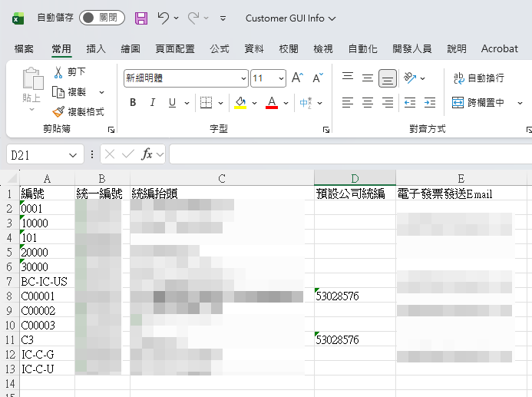Open the 頁面配置 tab

[175, 49]
